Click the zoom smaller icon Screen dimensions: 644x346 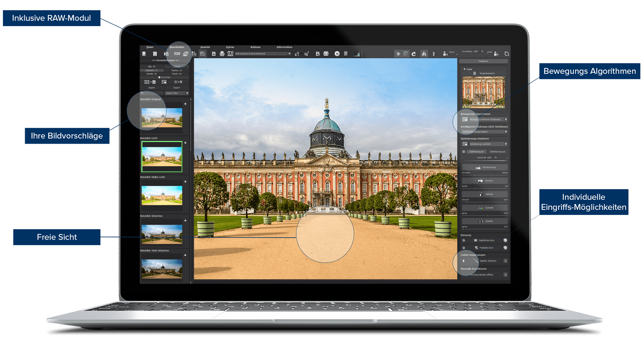pos(445,54)
